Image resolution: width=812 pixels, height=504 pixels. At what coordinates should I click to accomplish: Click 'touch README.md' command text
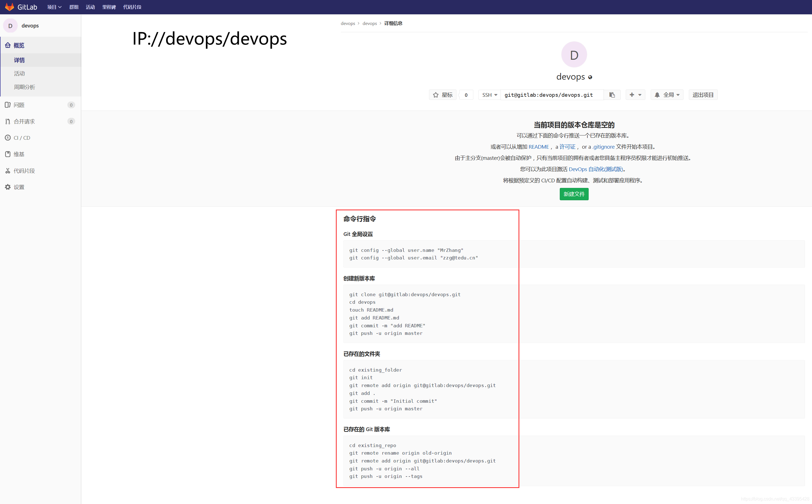(x=371, y=310)
